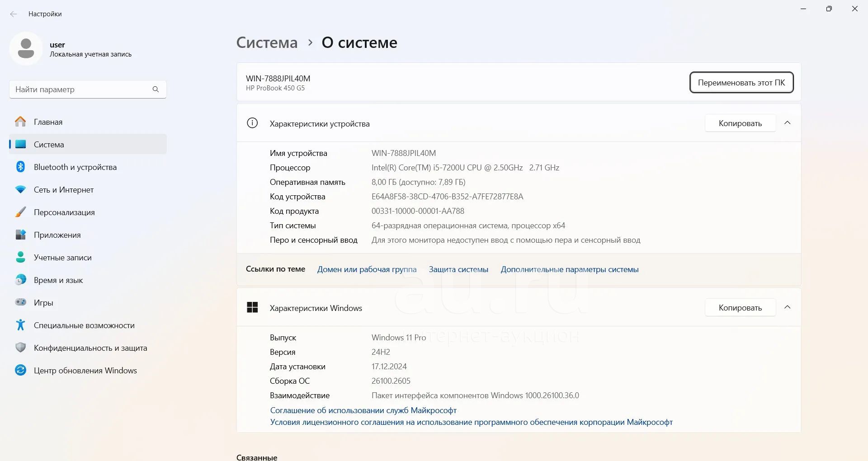The image size is (868, 461).
Task: Open Учетные записи page
Action: (x=88, y=257)
